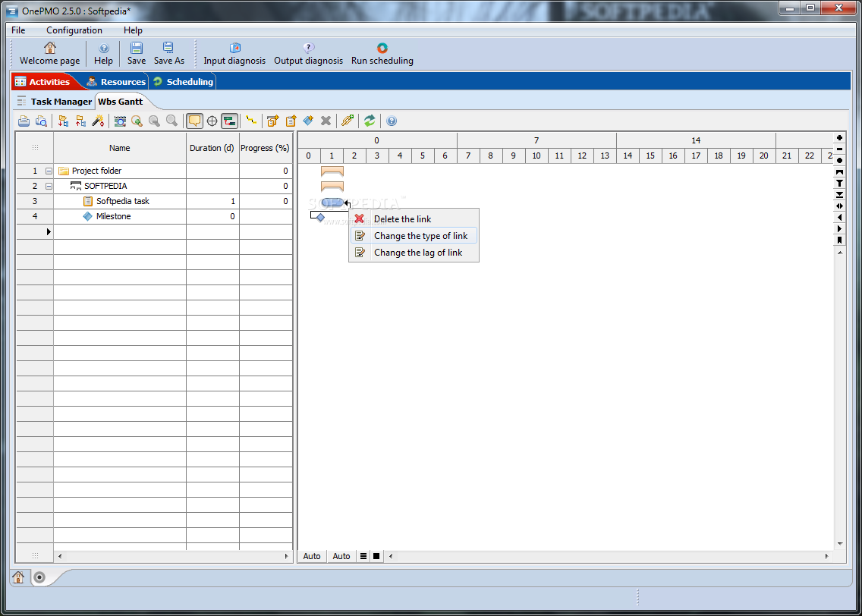Viewport: 862px width, 616px height.
Task: Switch to the Scheduling tab
Action: [183, 82]
